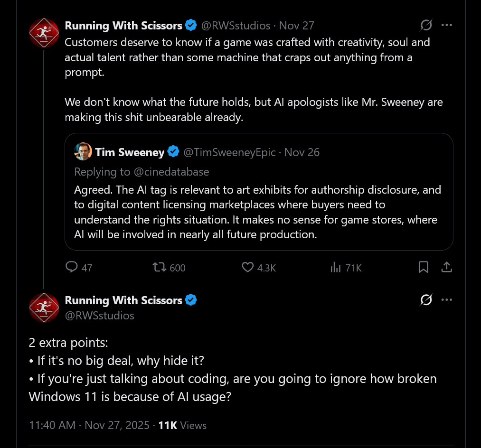Share the first tweet via share icon
The width and height of the screenshot is (481, 448).
tap(446, 268)
